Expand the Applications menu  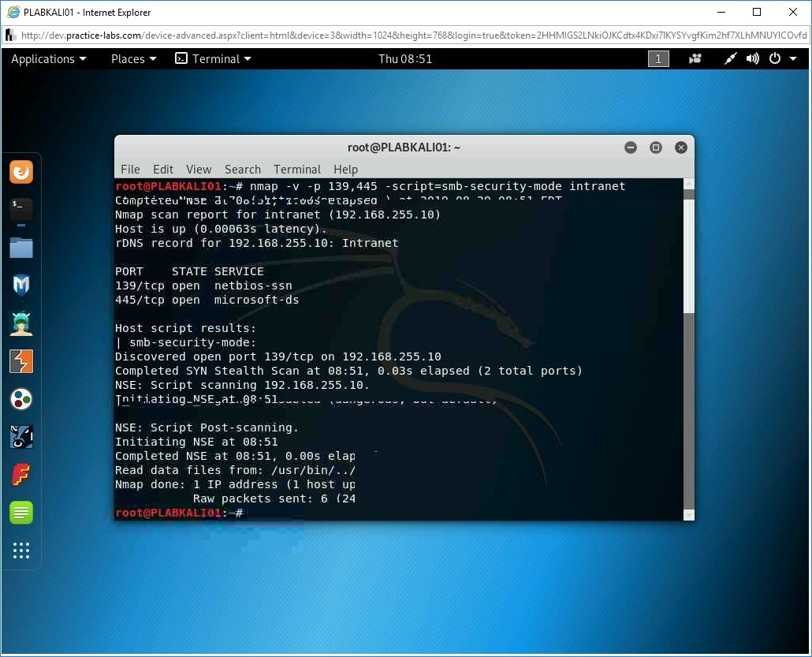48,59
